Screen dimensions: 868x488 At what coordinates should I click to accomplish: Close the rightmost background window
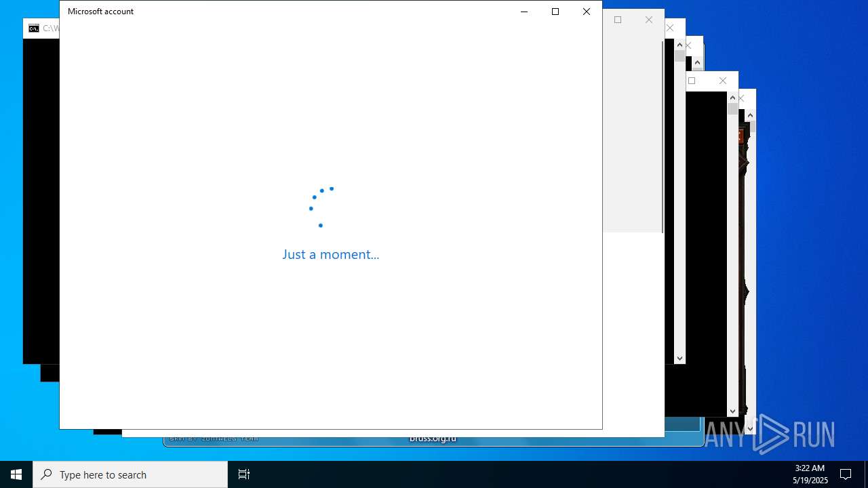coord(742,98)
